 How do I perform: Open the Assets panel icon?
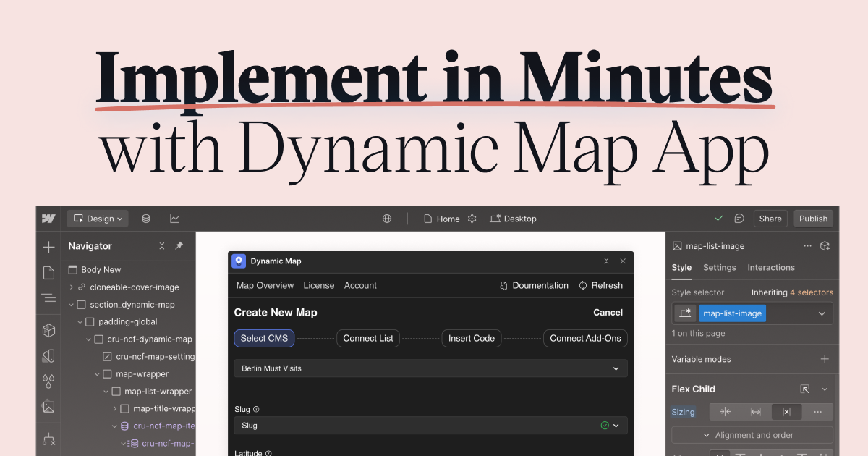pyautogui.click(x=48, y=405)
